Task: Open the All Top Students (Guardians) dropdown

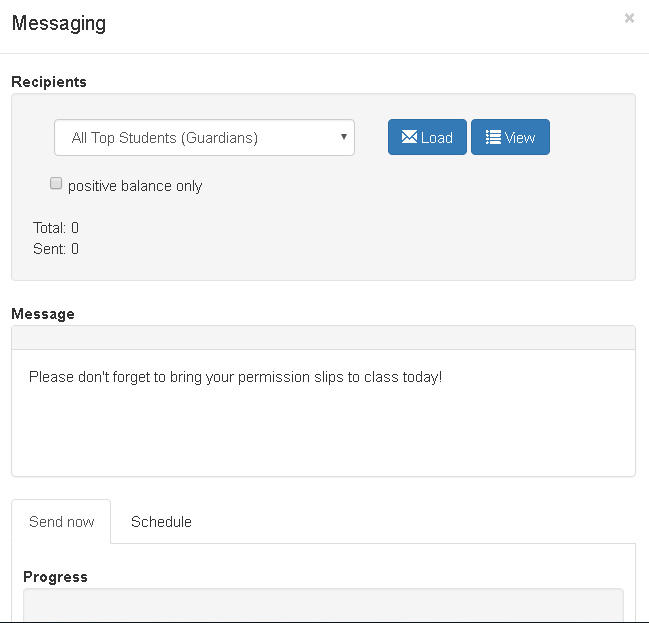Action: pos(204,137)
